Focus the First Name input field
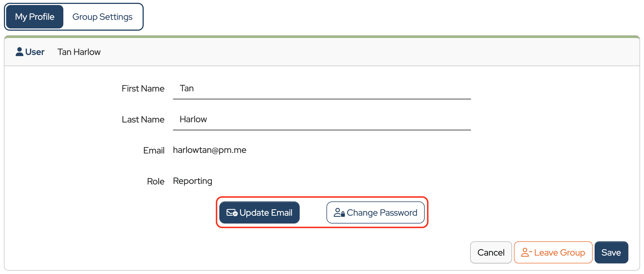The width and height of the screenshot is (644, 274). [322, 88]
